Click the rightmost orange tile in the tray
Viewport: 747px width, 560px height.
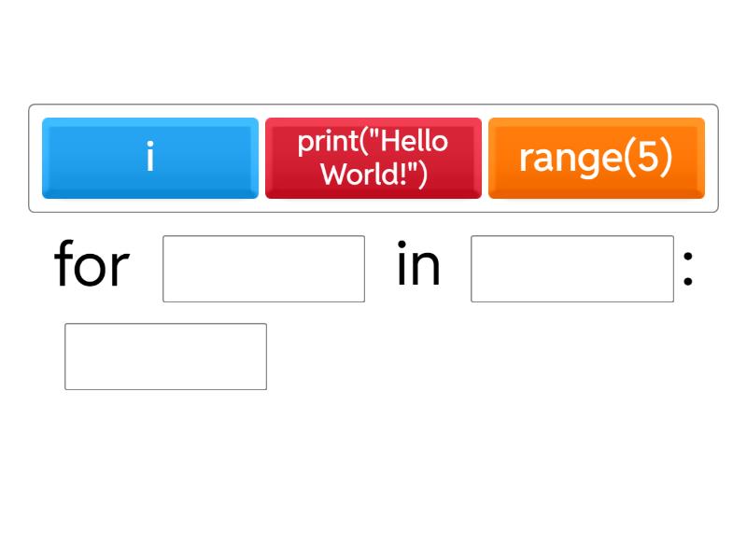pyautogui.click(x=596, y=158)
